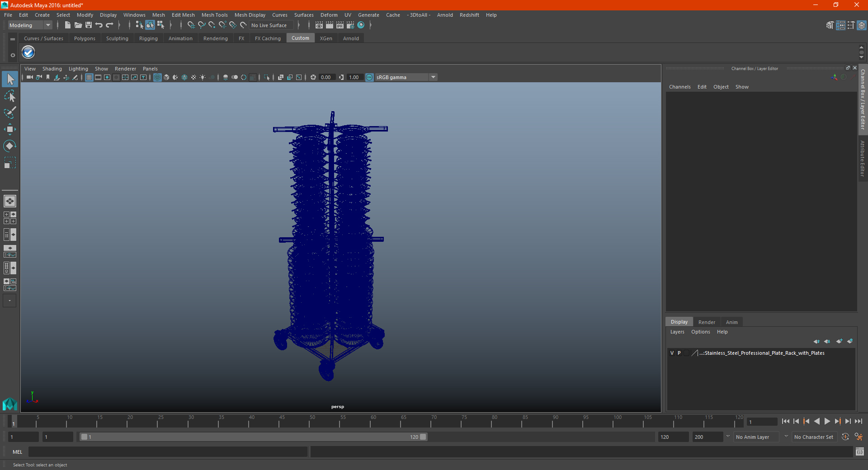Open the Mesh Tools menu
The image size is (868, 470).
[214, 15]
